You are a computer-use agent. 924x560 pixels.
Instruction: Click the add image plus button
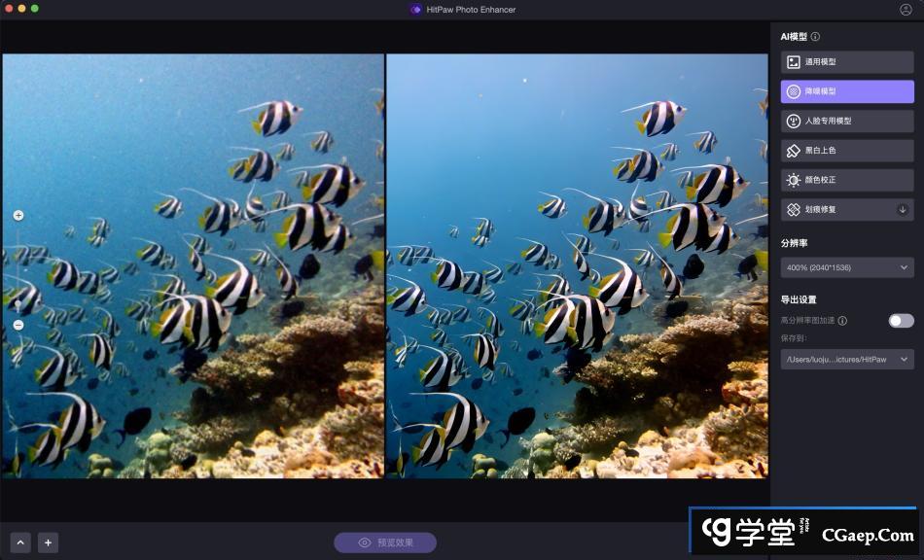(48, 542)
